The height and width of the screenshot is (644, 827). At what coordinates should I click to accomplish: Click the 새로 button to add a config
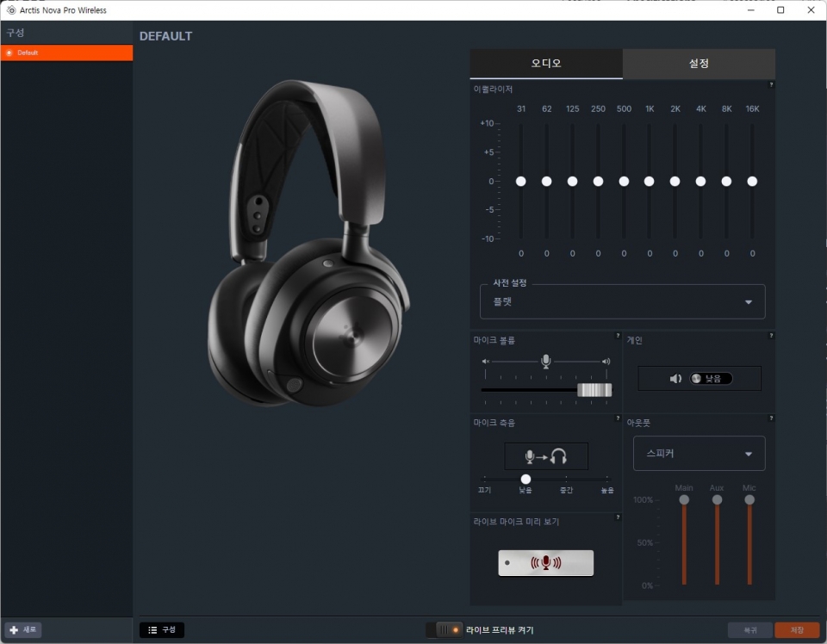point(23,629)
